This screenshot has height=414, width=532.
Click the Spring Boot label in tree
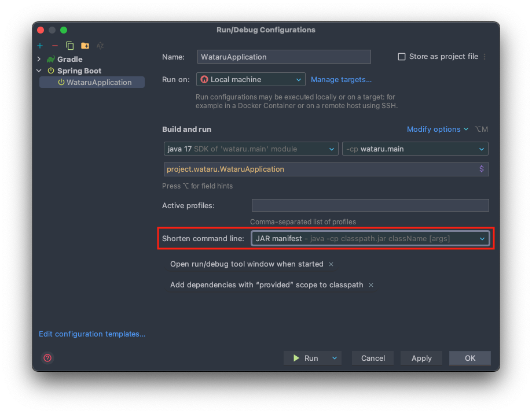pos(79,71)
